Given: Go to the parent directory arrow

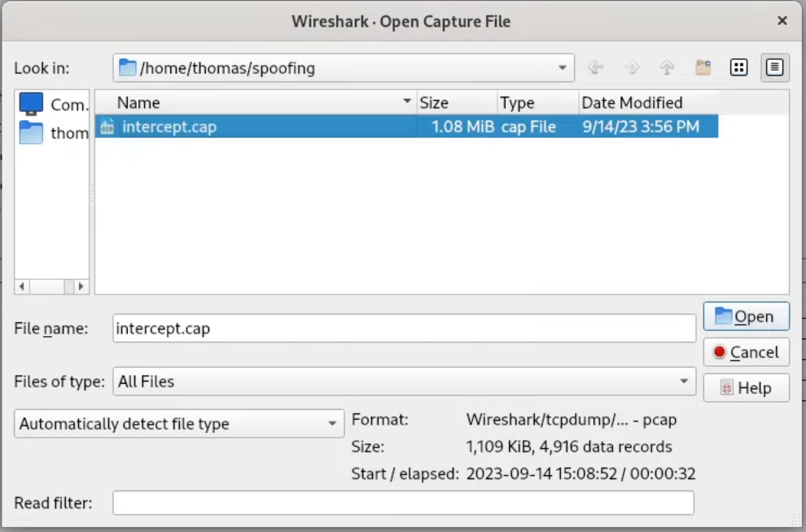Looking at the screenshot, I should (x=667, y=68).
